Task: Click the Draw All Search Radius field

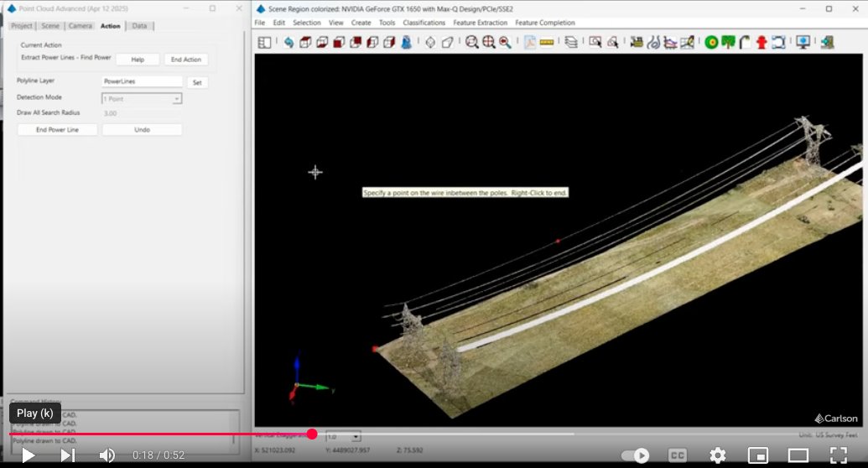Action: (142, 113)
